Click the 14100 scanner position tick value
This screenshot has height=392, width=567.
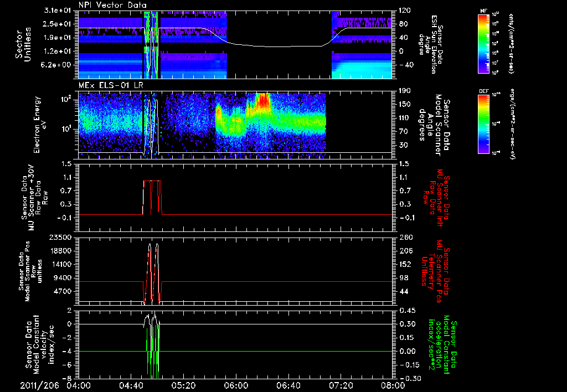coord(60,264)
